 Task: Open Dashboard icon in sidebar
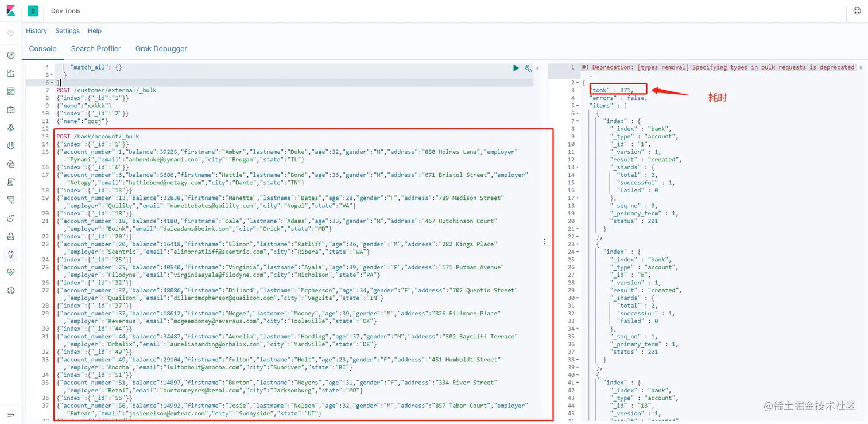(x=11, y=91)
